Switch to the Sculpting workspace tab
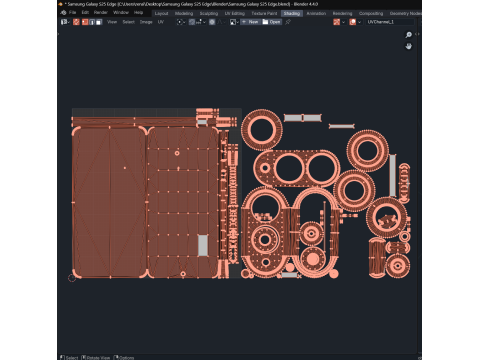 coord(209,13)
